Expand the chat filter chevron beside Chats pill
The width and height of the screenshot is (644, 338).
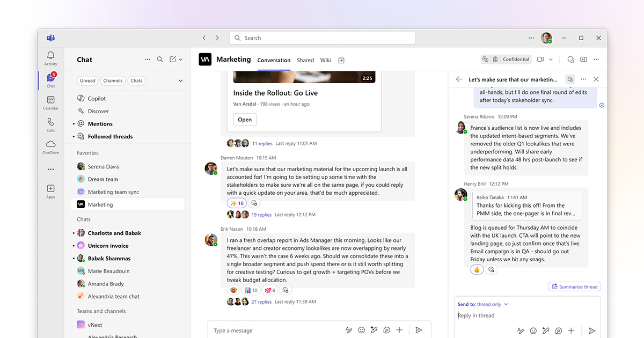point(180,80)
